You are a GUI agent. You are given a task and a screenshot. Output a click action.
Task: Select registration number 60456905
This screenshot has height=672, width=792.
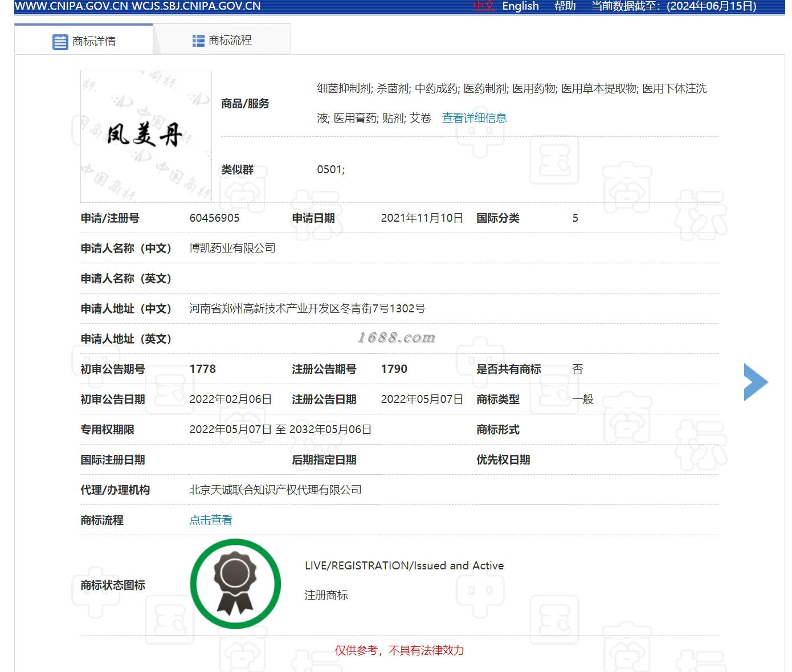pyautogui.click(x=214, y=218)
